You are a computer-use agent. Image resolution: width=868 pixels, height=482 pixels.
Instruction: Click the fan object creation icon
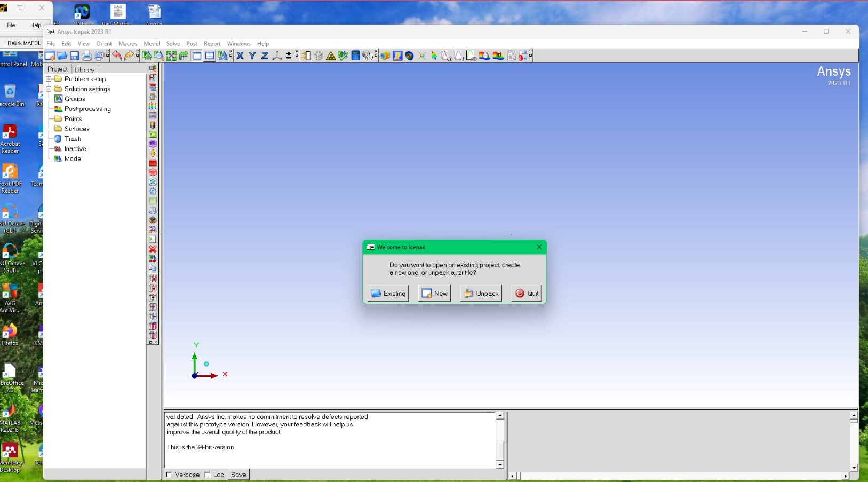[153, 182]
